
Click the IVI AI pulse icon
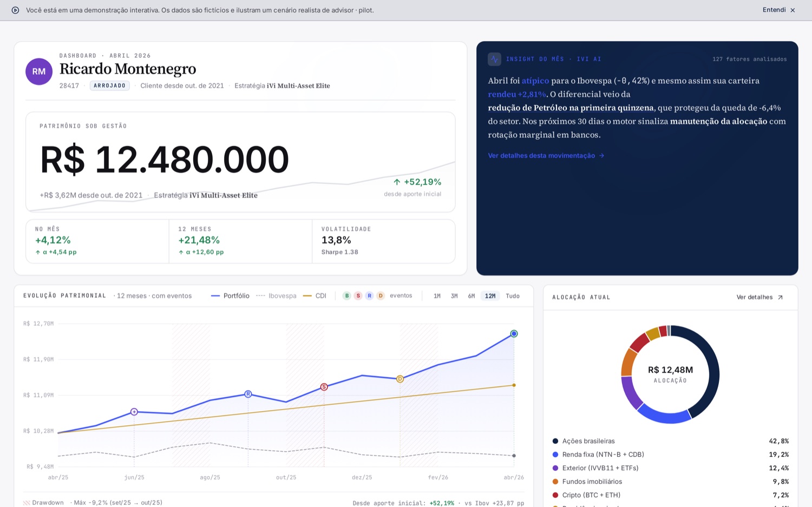(x=494, y=59)
